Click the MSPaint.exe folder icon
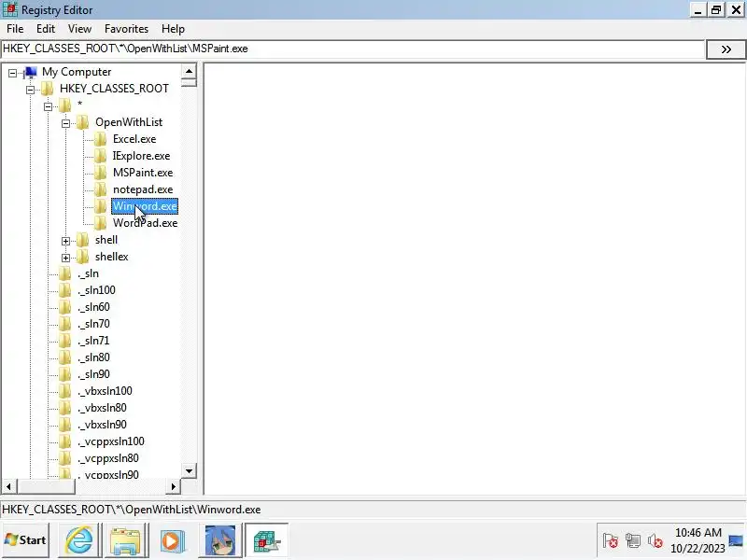The width and height of the screenshot is (747, 560). tap(100, 173)
